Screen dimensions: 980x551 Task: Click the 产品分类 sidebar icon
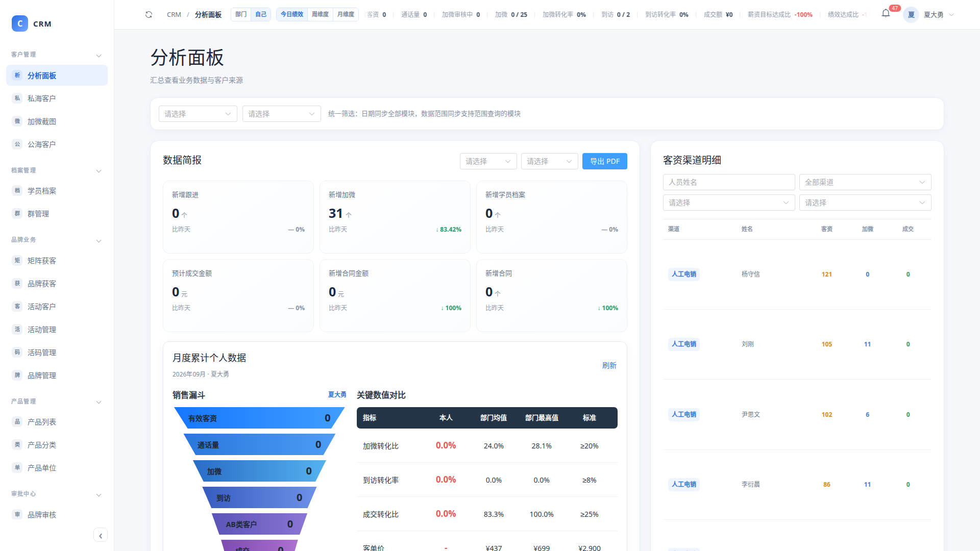[17, 445]
